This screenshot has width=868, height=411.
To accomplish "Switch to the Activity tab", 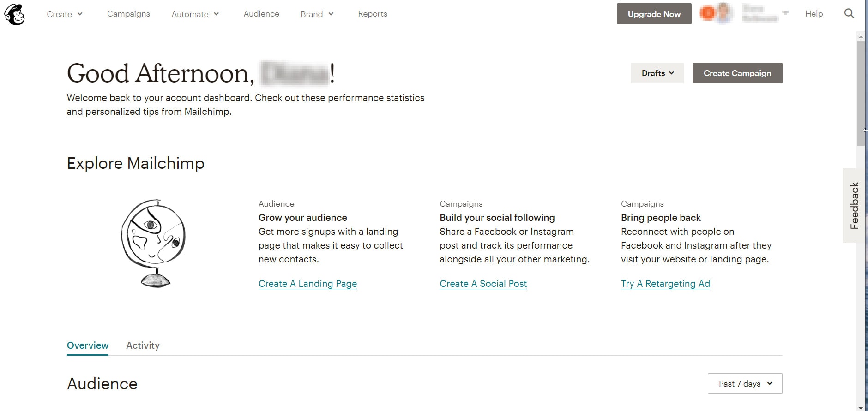I will tap(143, 345).
